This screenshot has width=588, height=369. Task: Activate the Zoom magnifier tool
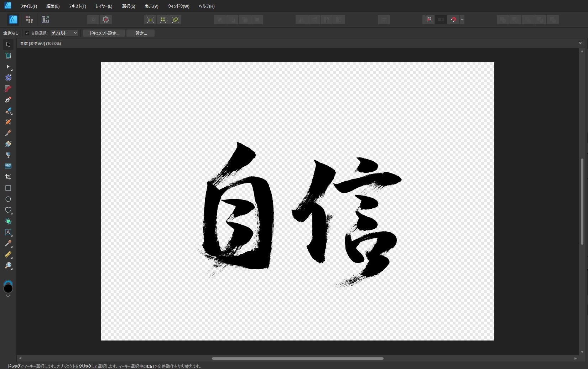8,266
